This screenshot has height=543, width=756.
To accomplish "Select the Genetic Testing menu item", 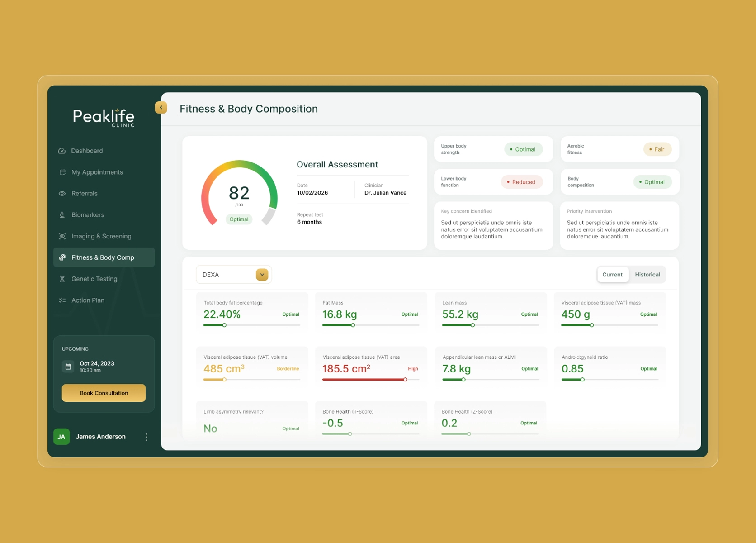I will 104,279.
